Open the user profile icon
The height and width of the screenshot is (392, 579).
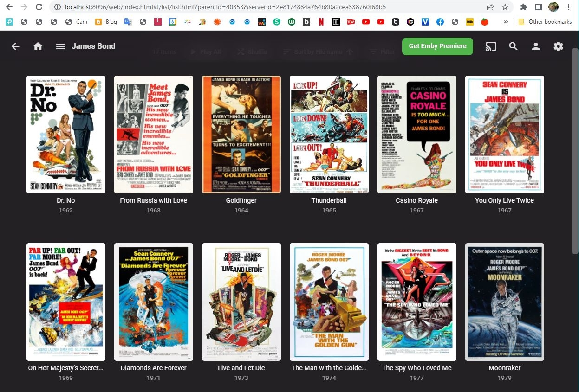click(x=536, y=46)
